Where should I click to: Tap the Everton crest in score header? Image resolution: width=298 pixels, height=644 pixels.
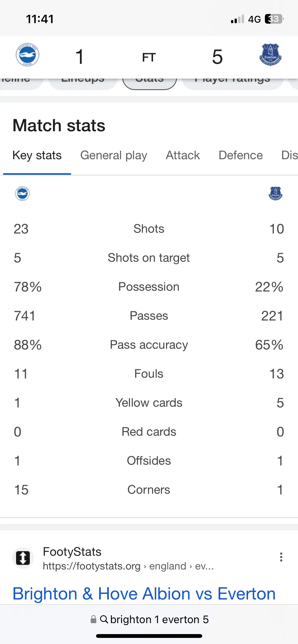[270, 55]
